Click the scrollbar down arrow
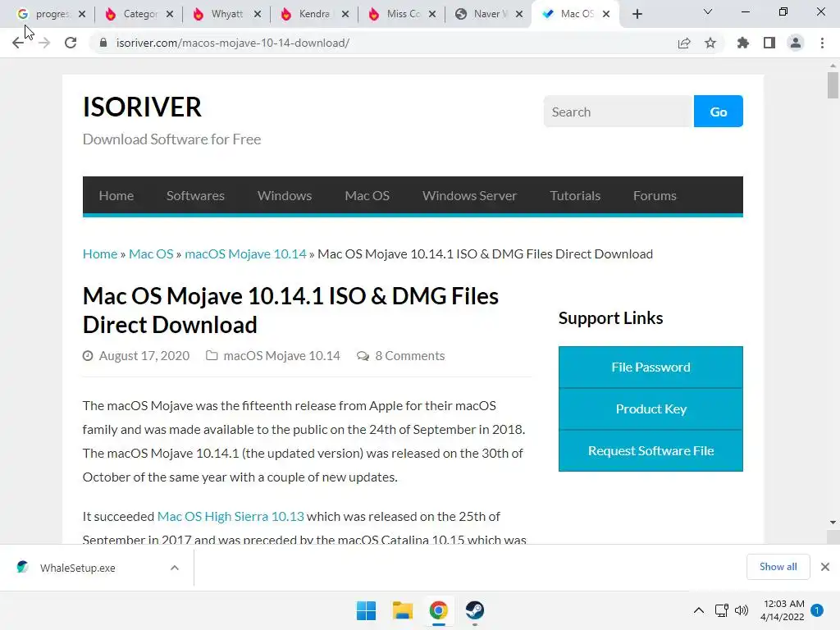 (x=833, y=523)
